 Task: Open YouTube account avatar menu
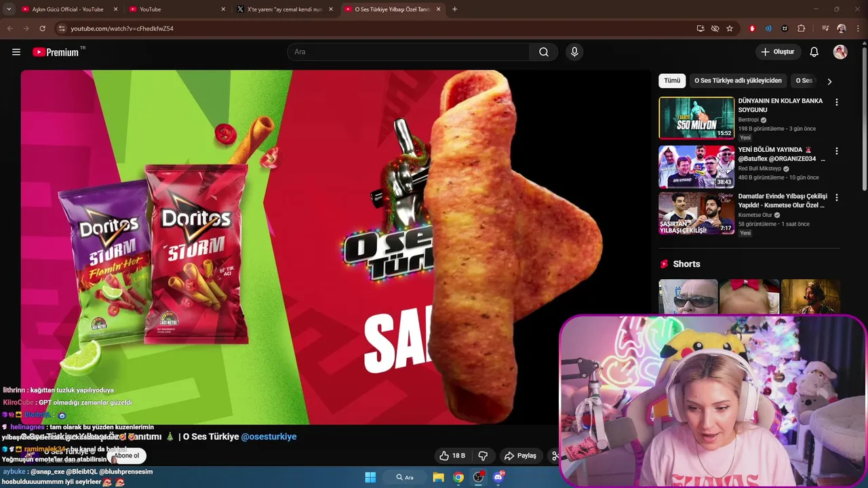tap(840, 52)
